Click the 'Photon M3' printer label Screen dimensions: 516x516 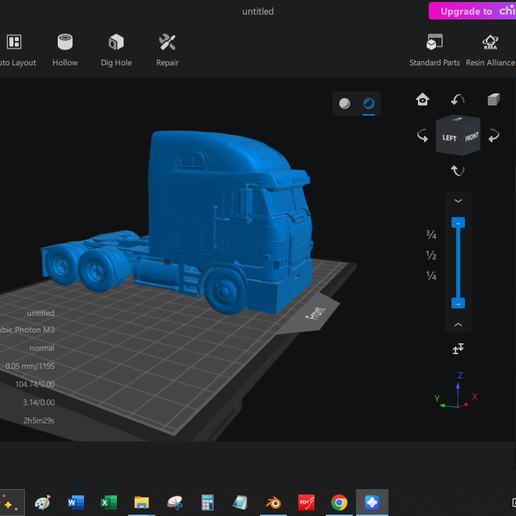click(x=27, y=330)
